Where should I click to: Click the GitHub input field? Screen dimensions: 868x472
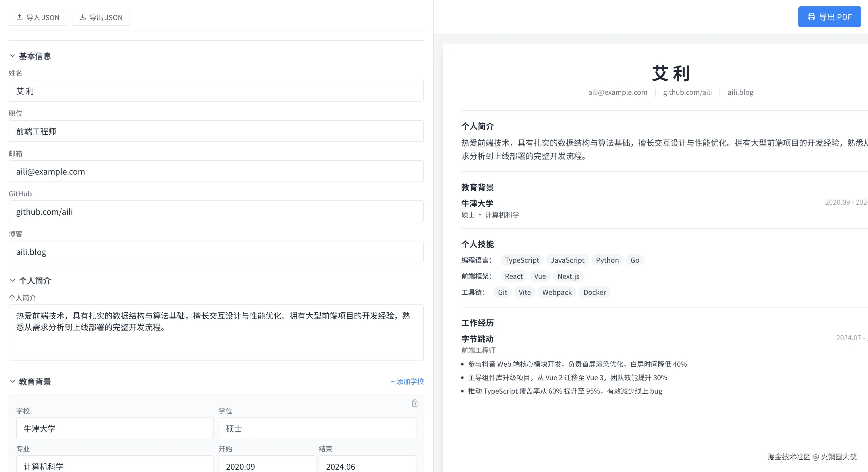click(216, 212)
